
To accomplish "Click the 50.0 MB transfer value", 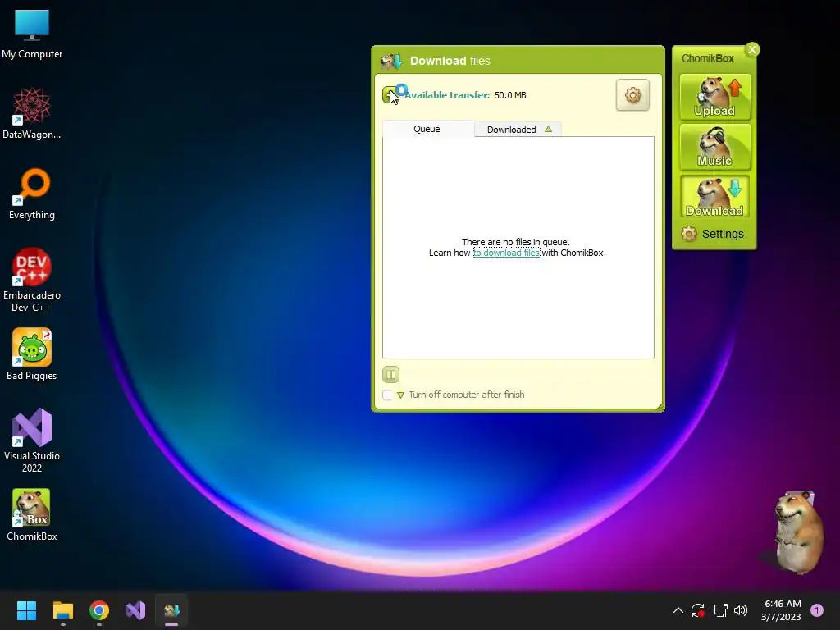I will tap(510, 95).
